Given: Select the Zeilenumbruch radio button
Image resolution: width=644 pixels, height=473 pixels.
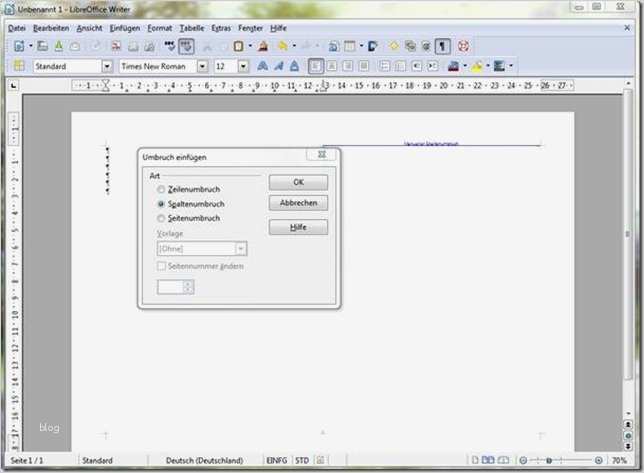Looking at the screenshot, I should (x=161, y=189).
